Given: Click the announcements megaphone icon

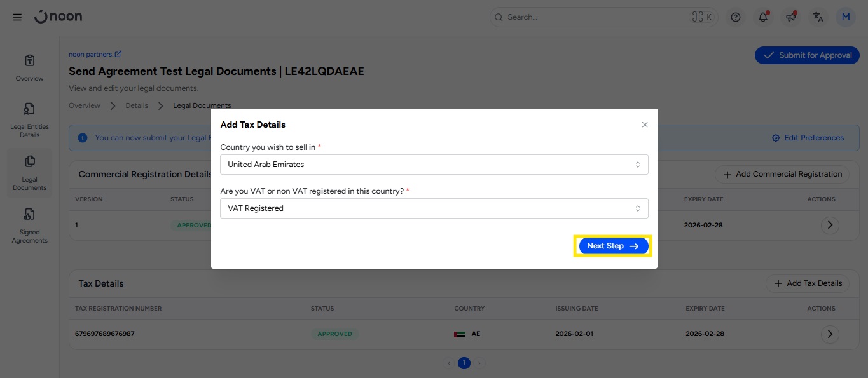Looking at the screenshot, I should [791, 17].
